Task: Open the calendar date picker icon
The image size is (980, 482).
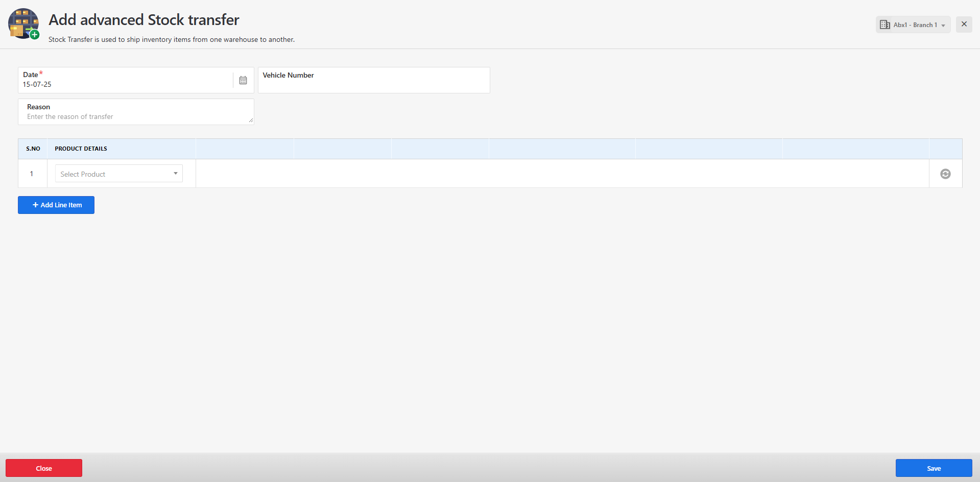Action: click(x=243, y=80)
